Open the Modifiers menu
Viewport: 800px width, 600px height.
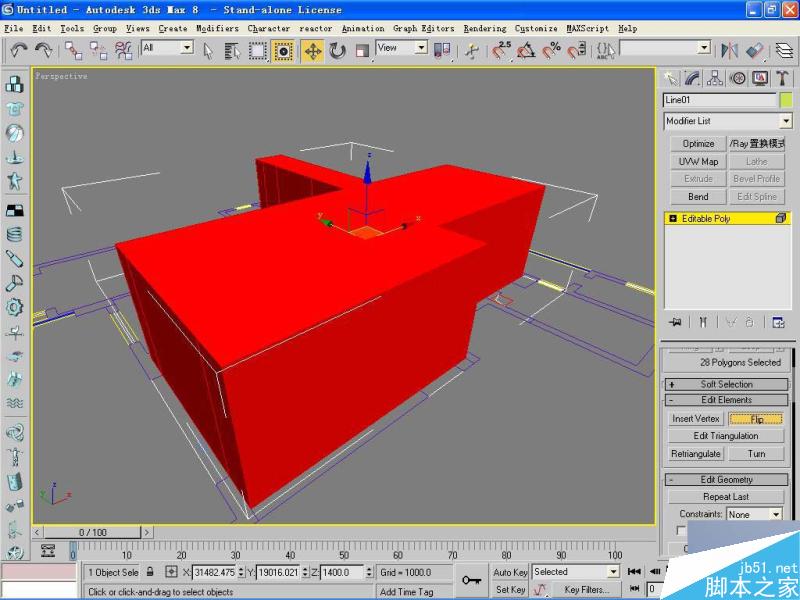[x=219, y=28]
